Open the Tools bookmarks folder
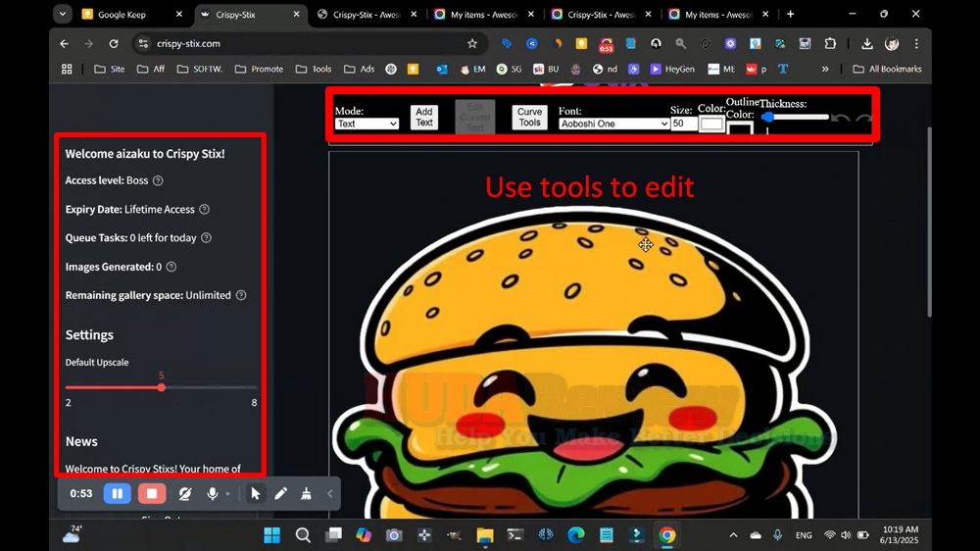The image size is (980, 551). pyautogui.click(x=314, y=70)
